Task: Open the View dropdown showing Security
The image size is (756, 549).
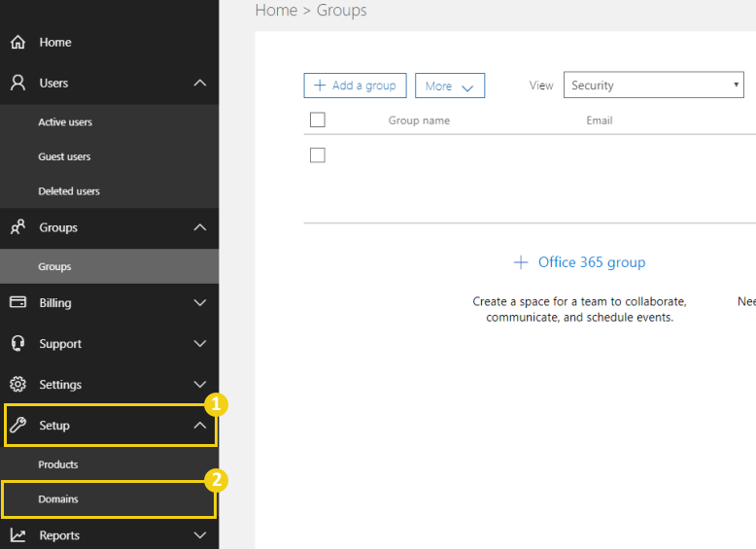Action: 653,86
